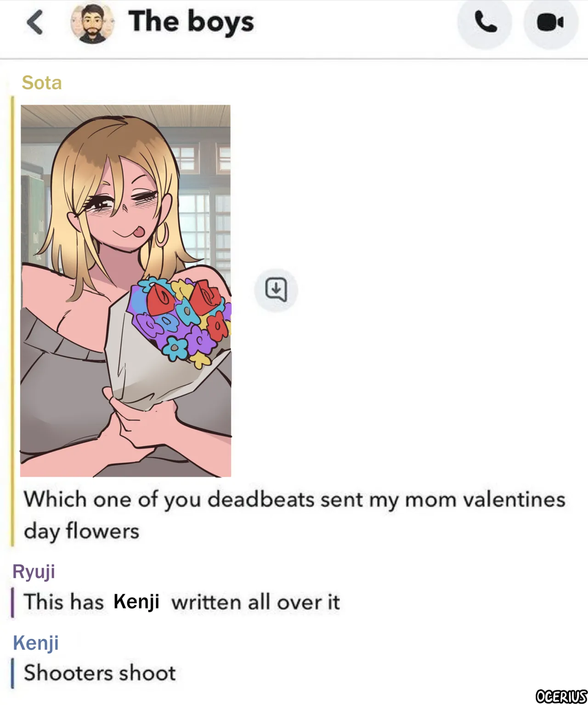Click the purple bar beside Ryuji's message
The image size is (588, 705).
click(12, 602)
